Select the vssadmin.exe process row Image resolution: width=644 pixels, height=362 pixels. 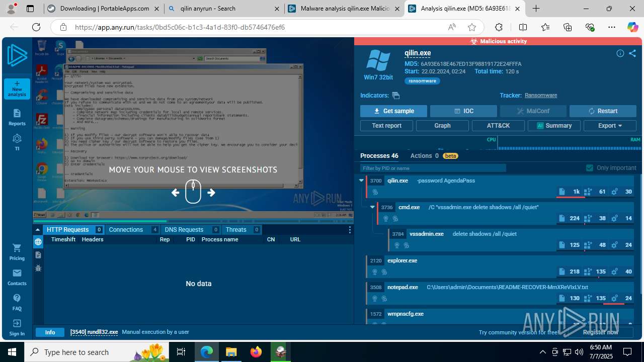511,239
